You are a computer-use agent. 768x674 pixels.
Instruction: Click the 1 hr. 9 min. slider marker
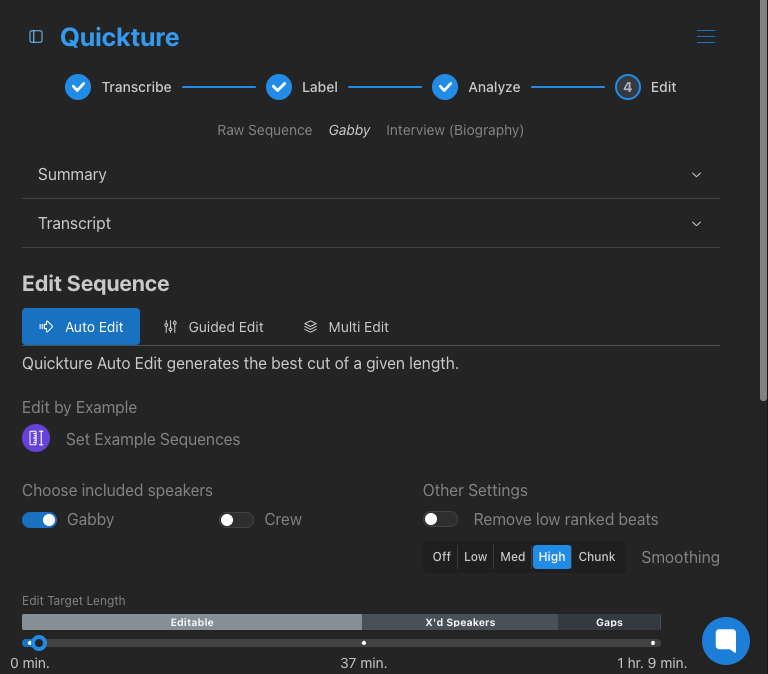(653, 643)
